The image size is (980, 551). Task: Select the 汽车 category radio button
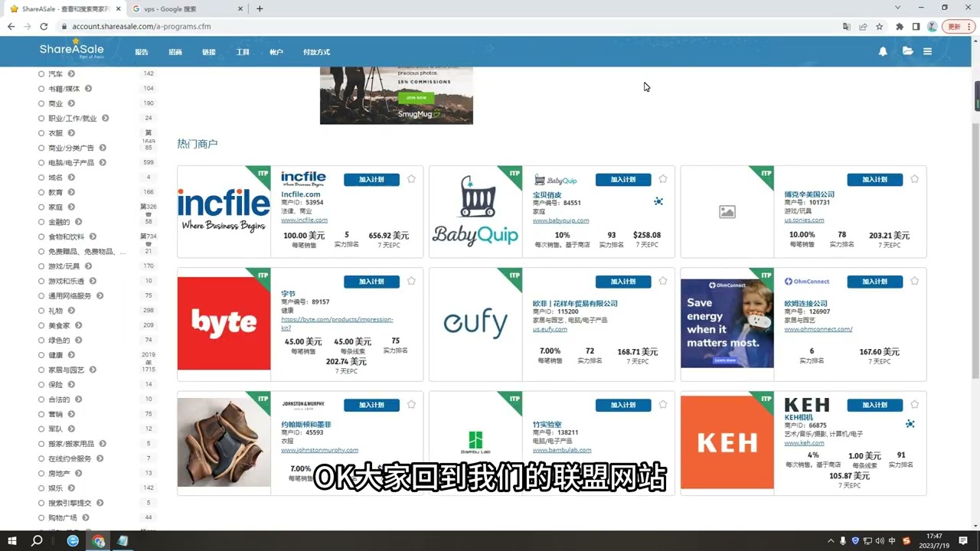[x=41, y=74]
